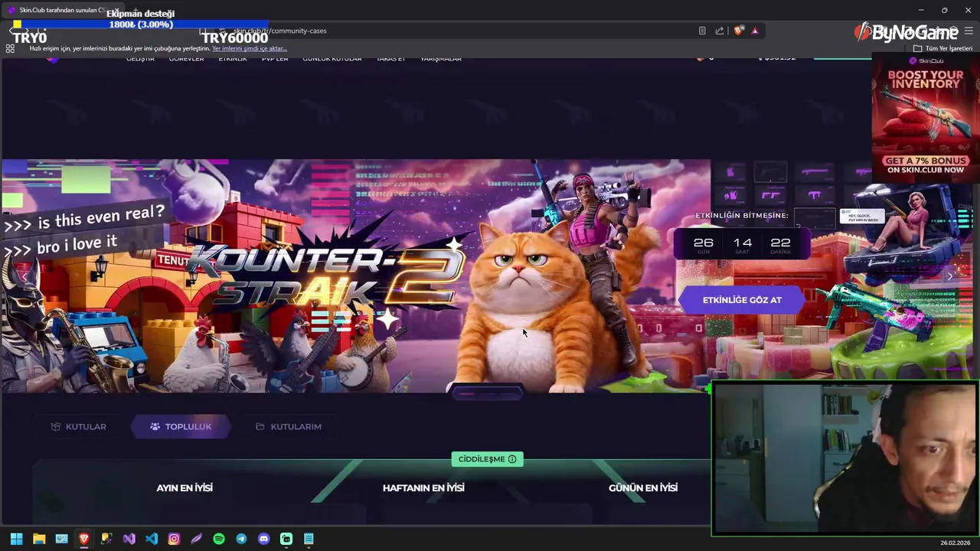Select TOPLULUK tab
The width and height of the screenshot is (980, 551).
pos(181,426)
